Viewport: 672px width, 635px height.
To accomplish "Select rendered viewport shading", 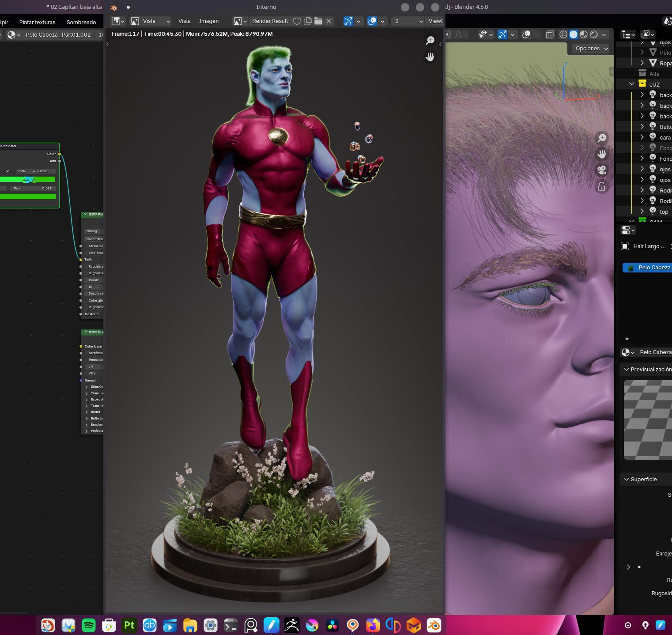I will coord(594,34).
